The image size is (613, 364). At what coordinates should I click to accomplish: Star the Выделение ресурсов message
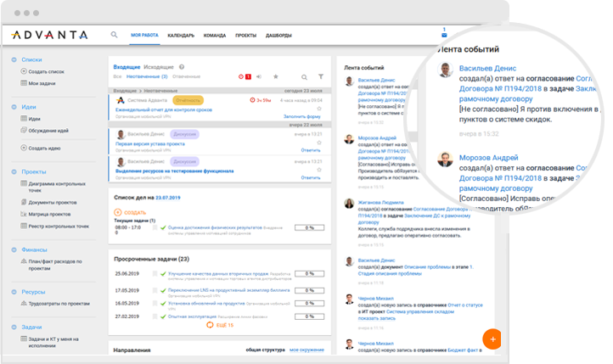point(319,170)
